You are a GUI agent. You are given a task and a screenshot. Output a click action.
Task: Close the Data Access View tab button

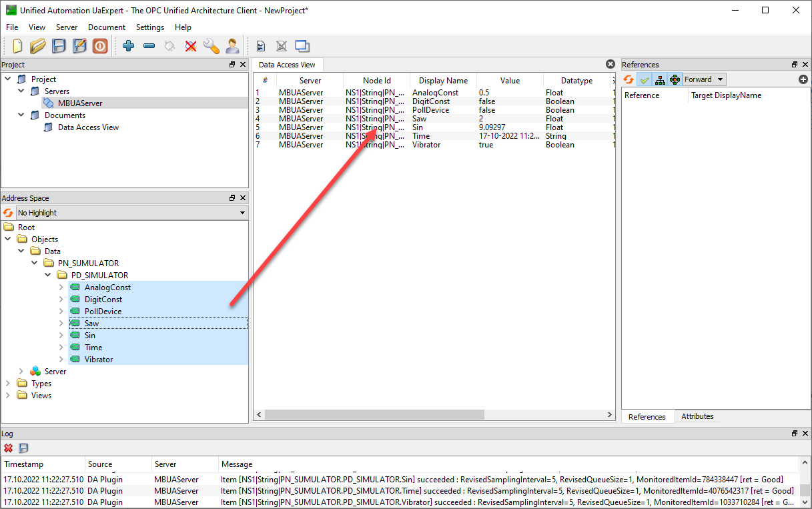pos(610,64)
